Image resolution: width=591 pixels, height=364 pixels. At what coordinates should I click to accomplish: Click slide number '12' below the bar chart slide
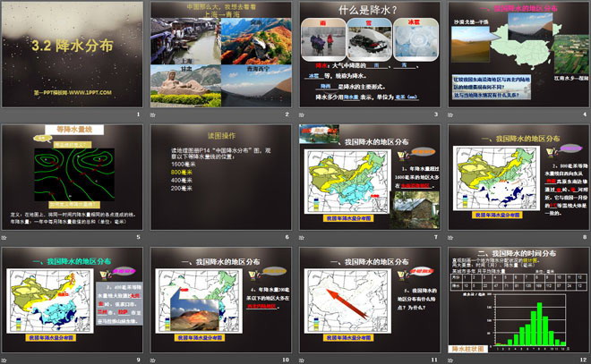[584, 360]
